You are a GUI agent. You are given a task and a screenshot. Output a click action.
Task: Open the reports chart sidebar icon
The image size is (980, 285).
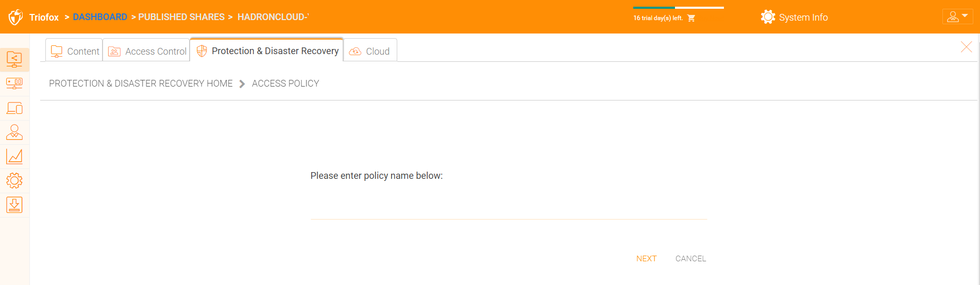tap(14, 157)
